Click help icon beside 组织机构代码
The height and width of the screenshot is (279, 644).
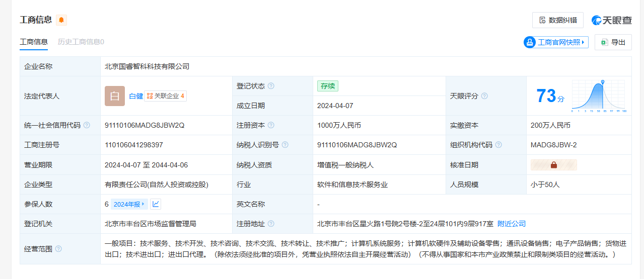click(x=498, y=145)
